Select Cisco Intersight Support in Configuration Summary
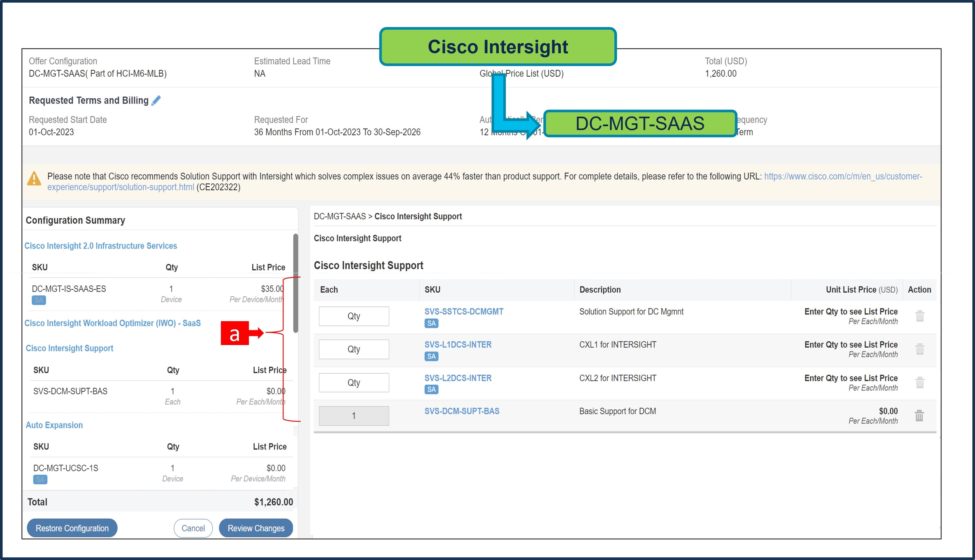This screenshot has width=975, height=560. pos(70,348)
